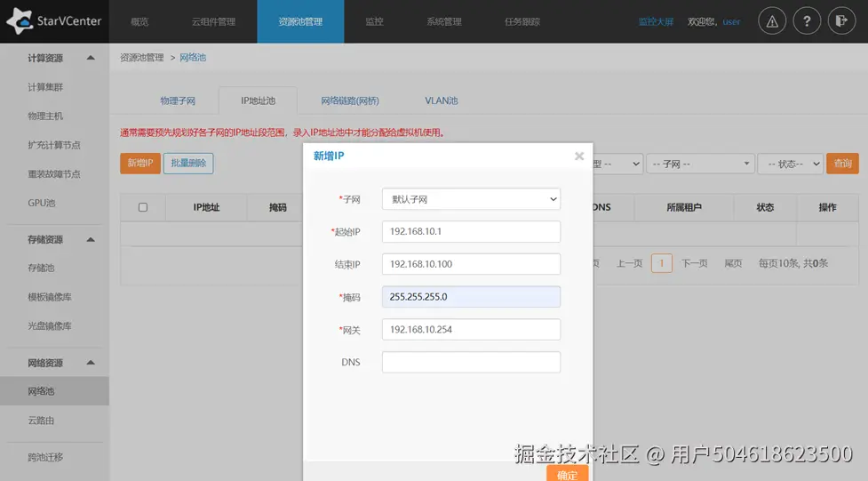Image resolution: width=868 pixels, height=481 pixels.
Task: Open 跨池迁移 in the sidebar
Action: click(45, 457)
